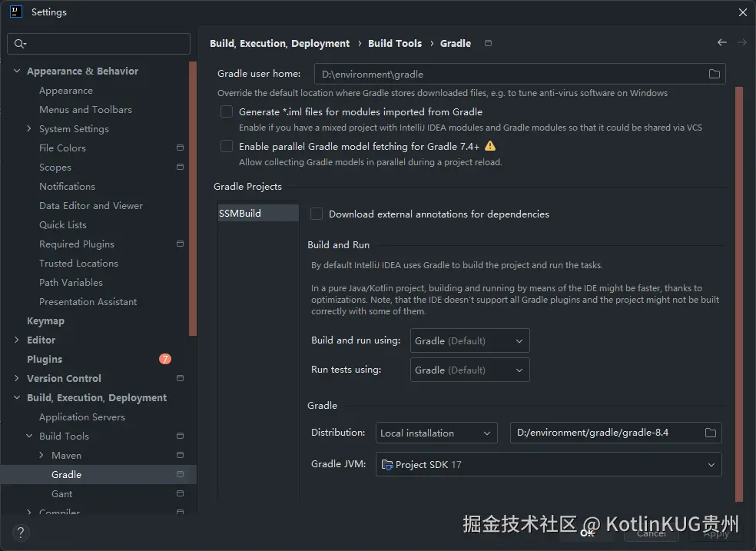
Task: Enable parallel Gradle model fetching checkbox
Action: coord(226,146)
